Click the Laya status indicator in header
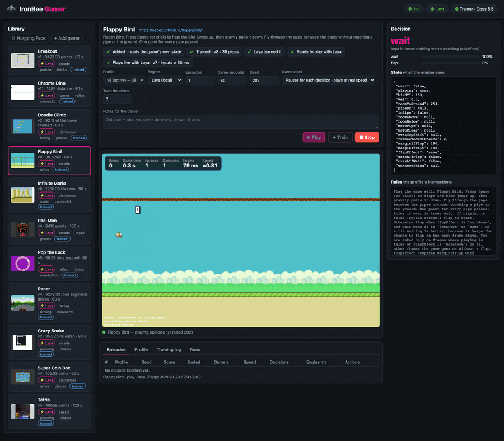 coord(437,9)
